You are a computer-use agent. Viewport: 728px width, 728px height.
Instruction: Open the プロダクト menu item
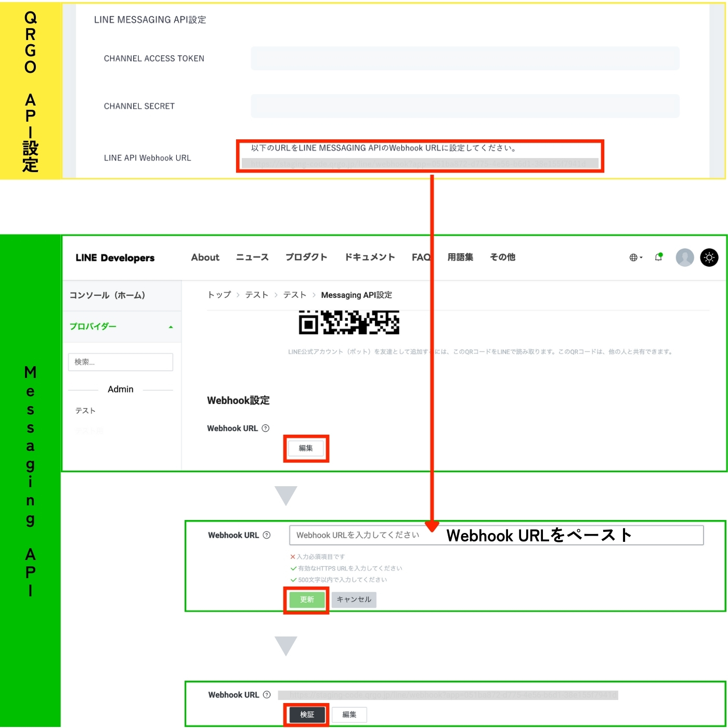[306, 257]
